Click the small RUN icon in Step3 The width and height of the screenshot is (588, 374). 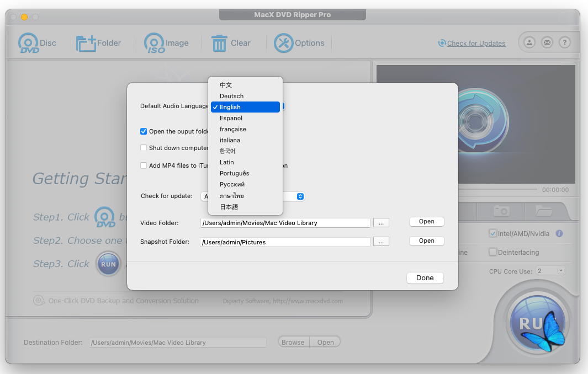[x=108, y=264]
